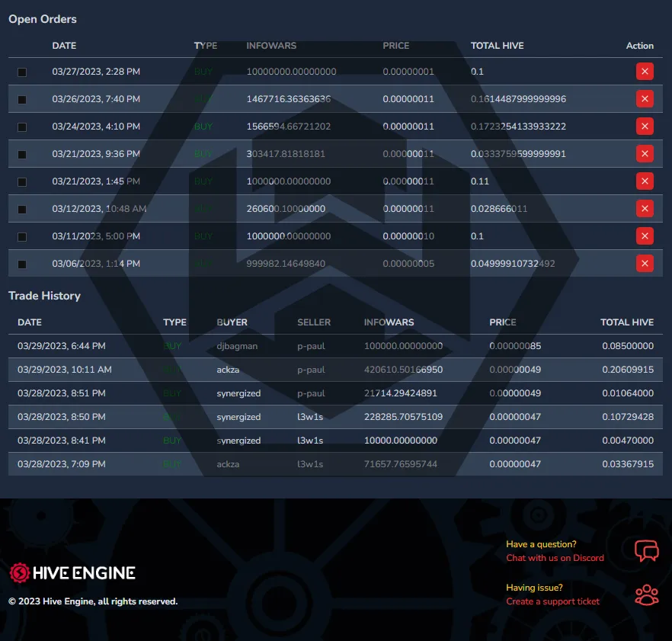Viewport: 672px width, 641px height.
Task: Select amount 1467716.36363636 in open orders
Action: click(289, 99)
